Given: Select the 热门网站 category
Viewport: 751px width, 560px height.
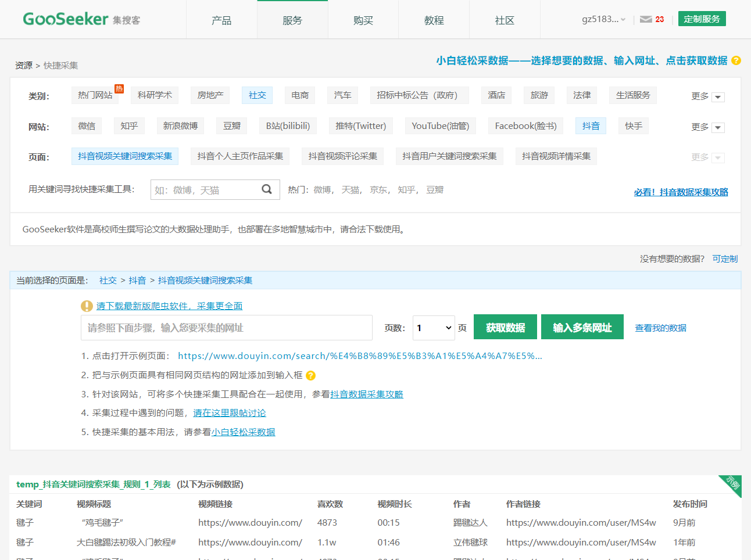Looking at the screenshot, I should click(95, 95).
